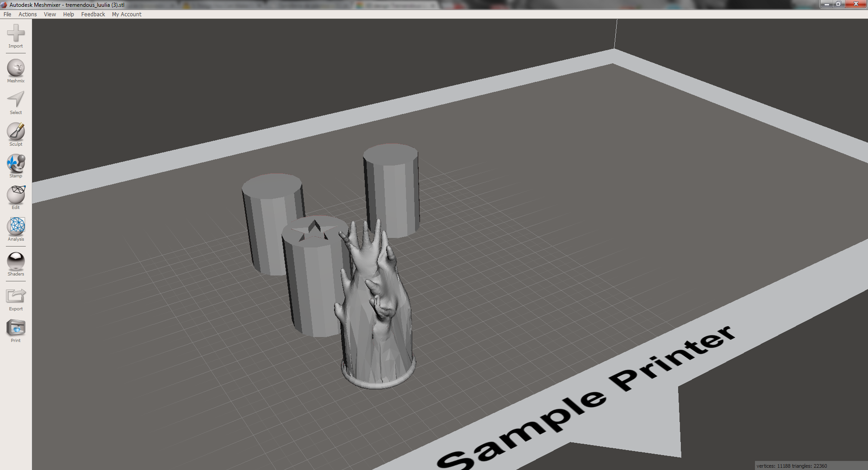Open the Print view
868x470 pixels.
click(16, 331)
